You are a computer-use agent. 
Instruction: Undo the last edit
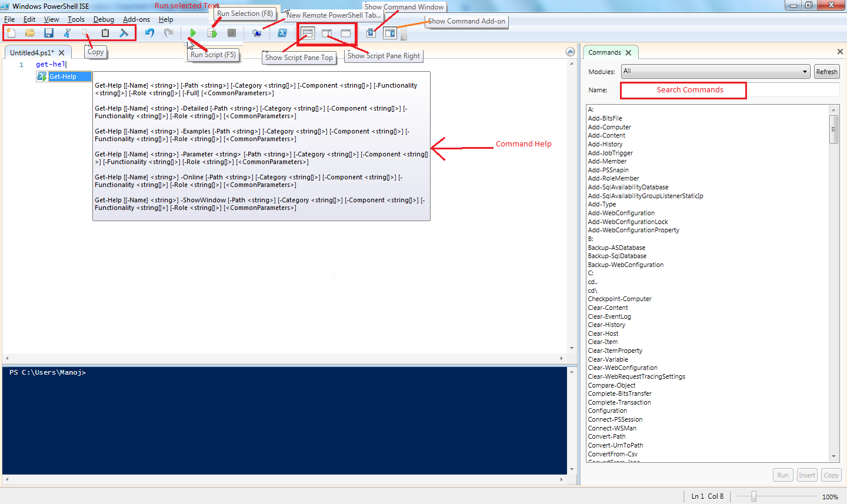click(x=149, y=33)
